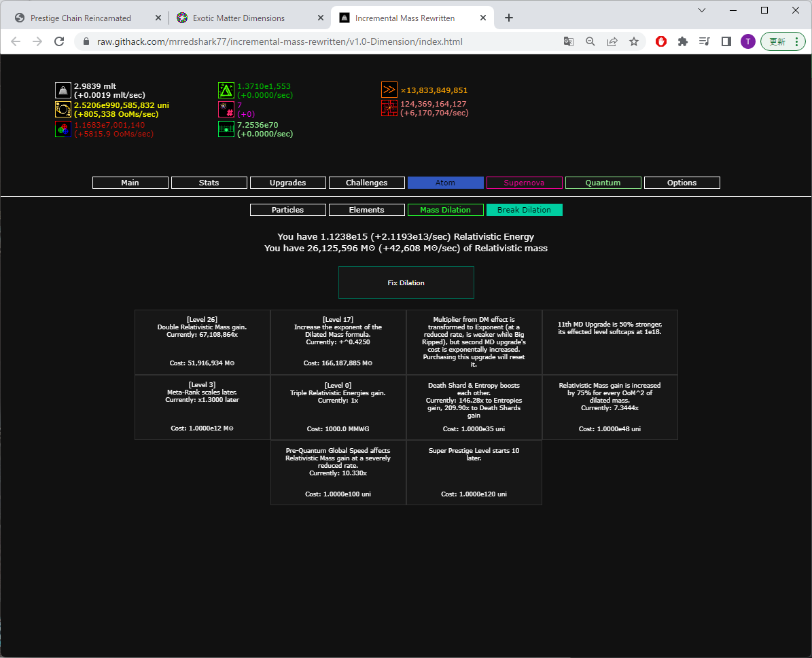Open the zoom level icon in address bar
This screenshot has height=658, width=812.
pyautogui.click(x=590, y=41)
